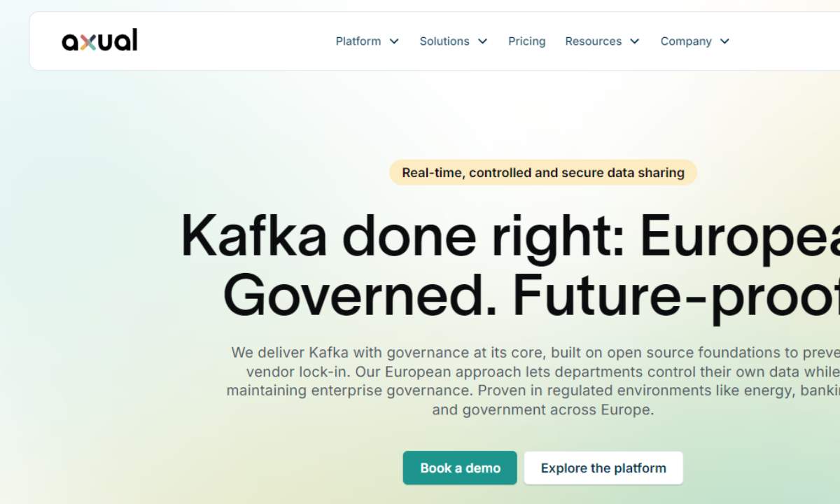Open the Platform menu label
The height and width of the screenshot is (504, 840).
click(358, 41)
